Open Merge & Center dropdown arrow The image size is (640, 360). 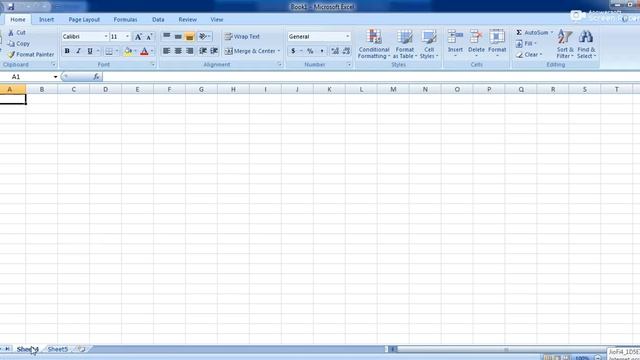tap(279, 51)
